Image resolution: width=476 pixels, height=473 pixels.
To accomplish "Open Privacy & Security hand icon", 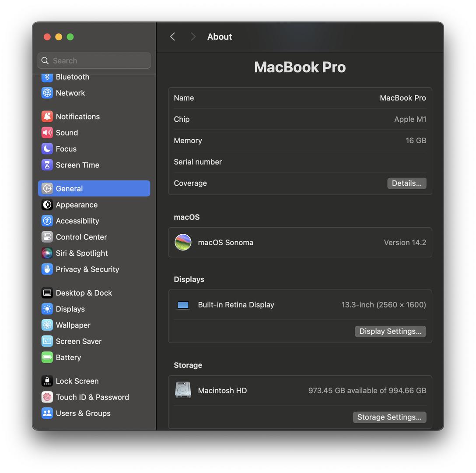I will [47, 269].
